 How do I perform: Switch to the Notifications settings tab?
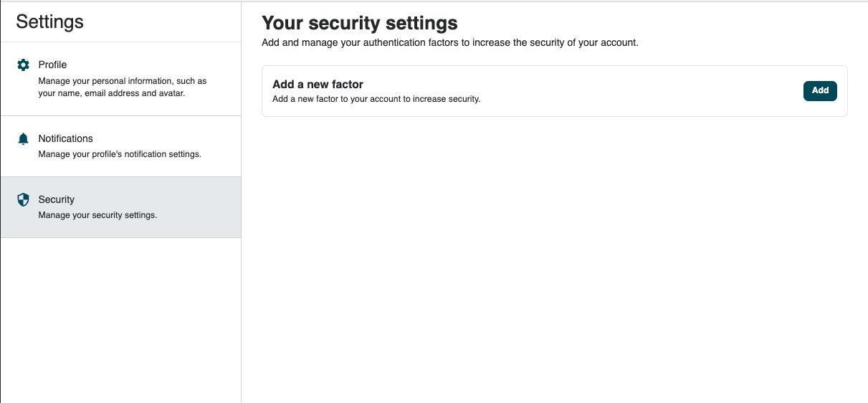(x=120, y=146)
